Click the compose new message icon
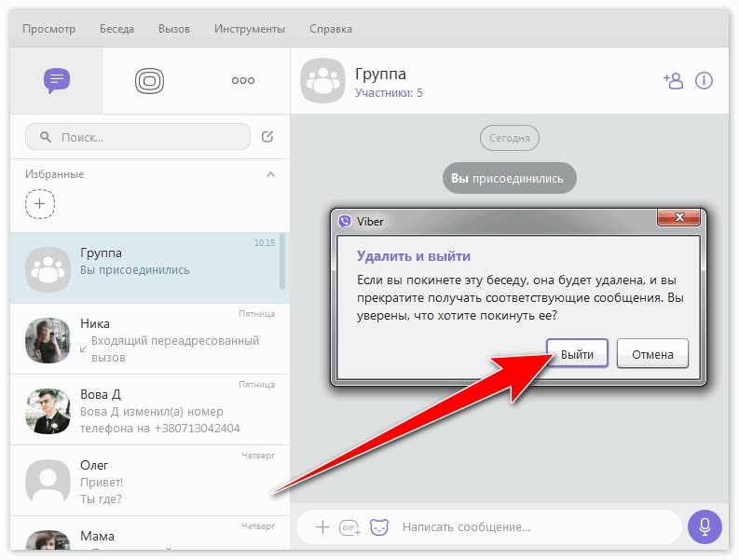Screen dimensions: 739x560 [x=267, y=137]
